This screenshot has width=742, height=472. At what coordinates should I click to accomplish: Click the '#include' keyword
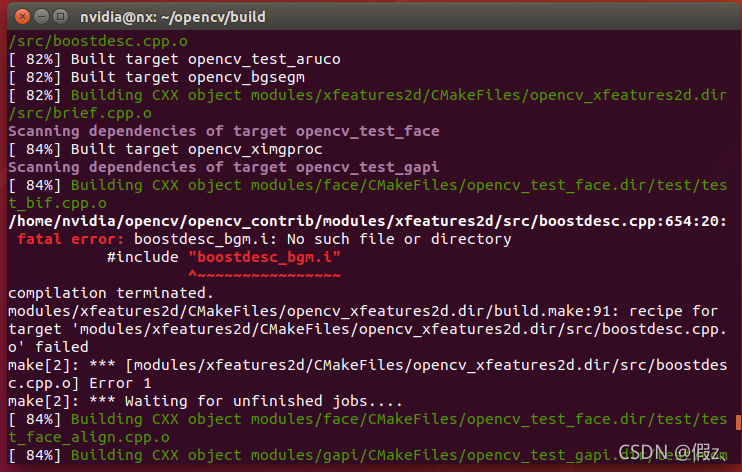[143, 257]
